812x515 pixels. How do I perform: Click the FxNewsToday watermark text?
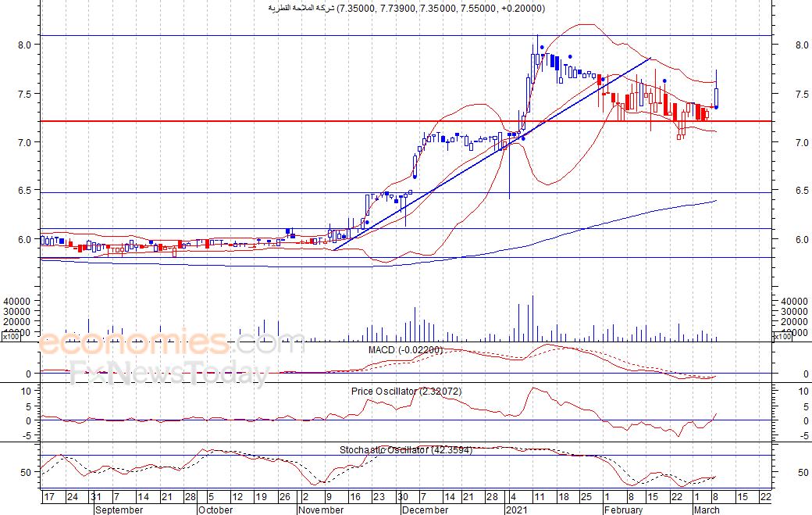click(169, 374)
